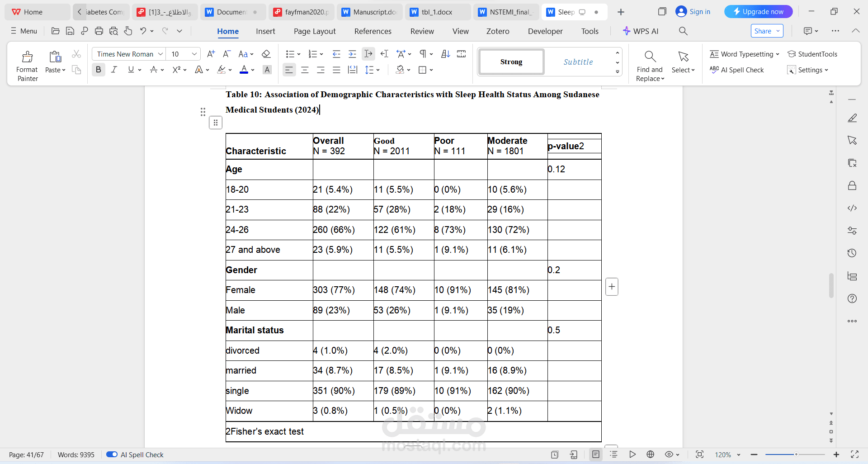Click the Print icon
Image resolution: width=868 pixels, height=464 pixels.
99,31
